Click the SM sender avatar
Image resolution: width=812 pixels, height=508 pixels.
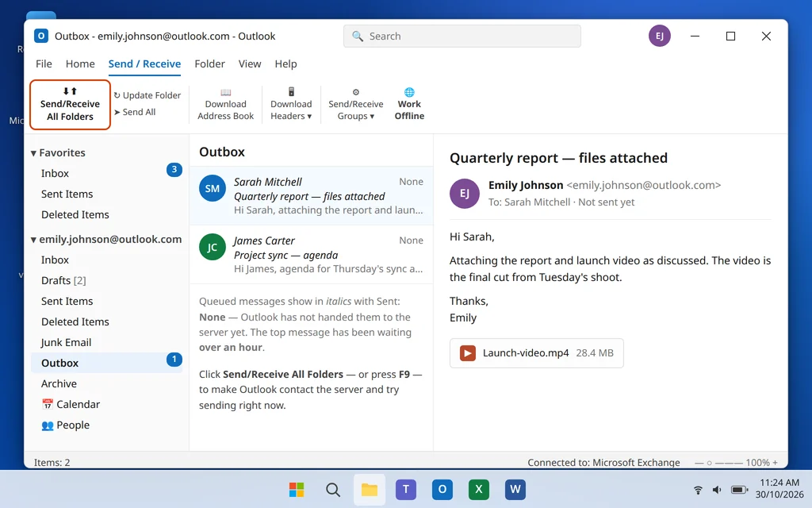213,189
